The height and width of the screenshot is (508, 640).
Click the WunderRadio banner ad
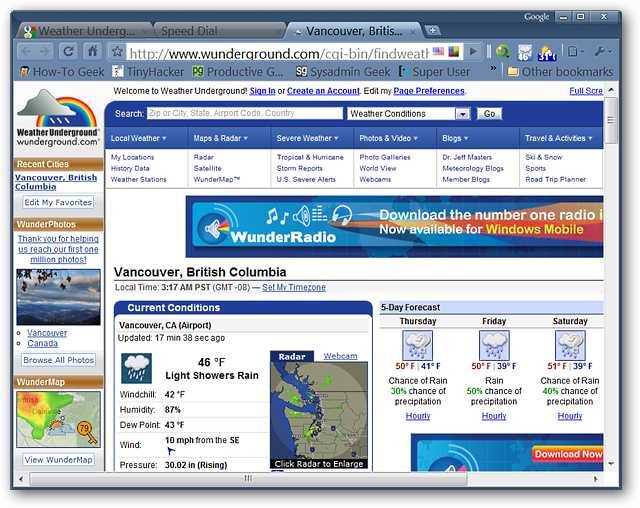pyautogui.click(x=394, y=226)
